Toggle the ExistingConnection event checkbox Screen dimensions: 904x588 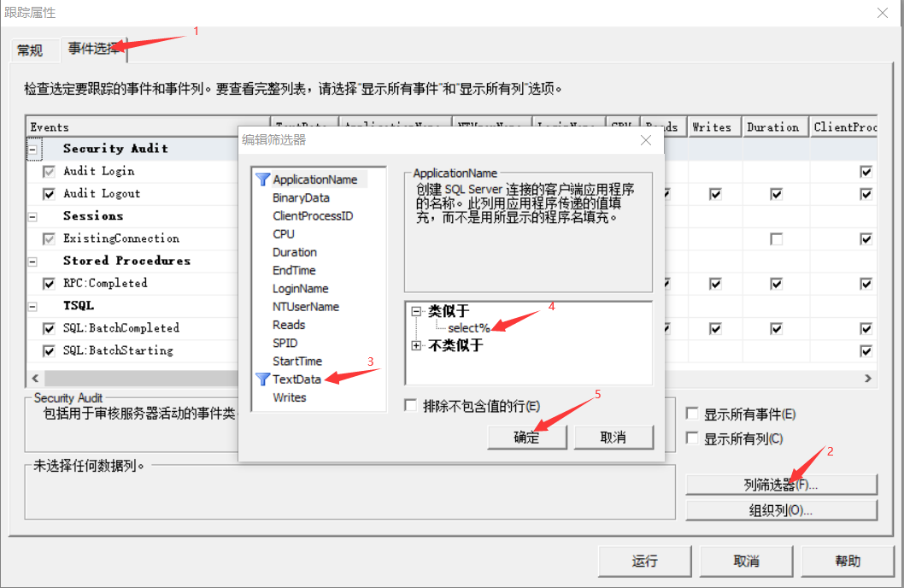(49, 238)
